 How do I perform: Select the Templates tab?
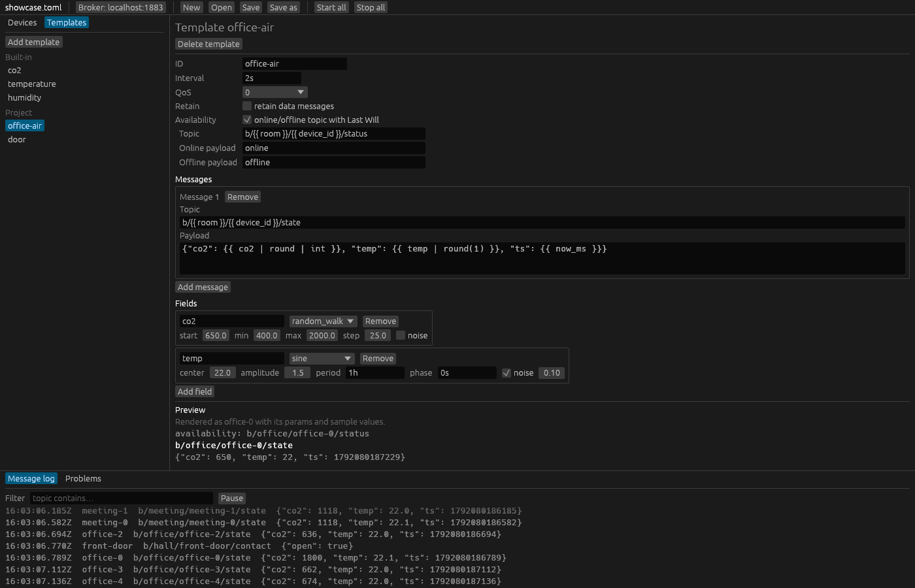coord(67,22)
